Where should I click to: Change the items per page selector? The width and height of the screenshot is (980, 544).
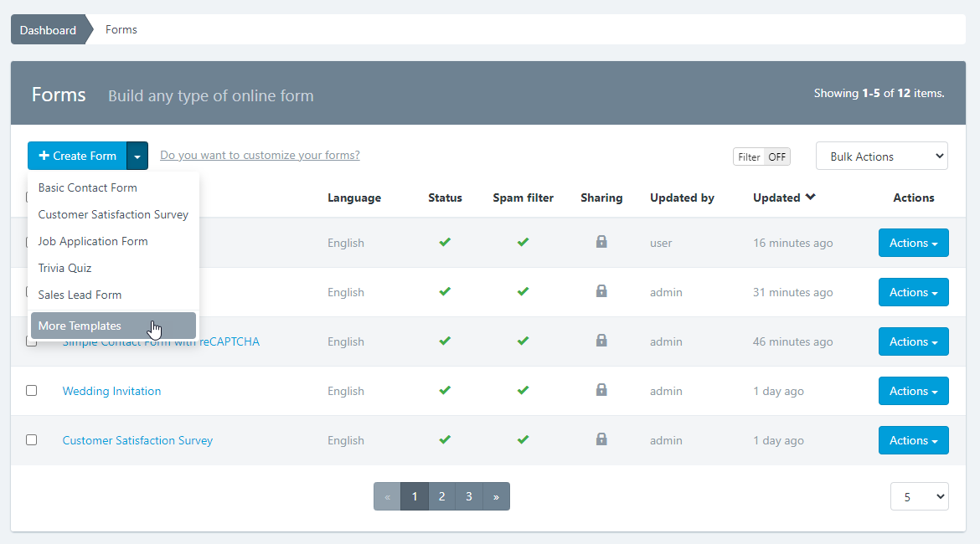tap(919, 496)
